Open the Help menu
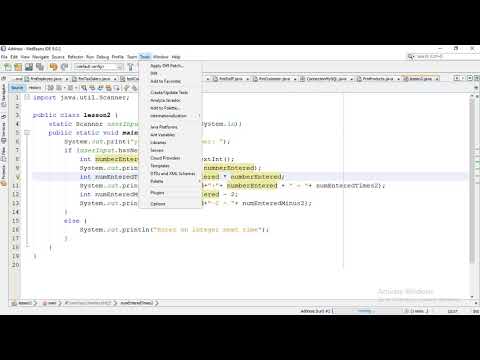480x360 pixels. click(x=176, y=57)
